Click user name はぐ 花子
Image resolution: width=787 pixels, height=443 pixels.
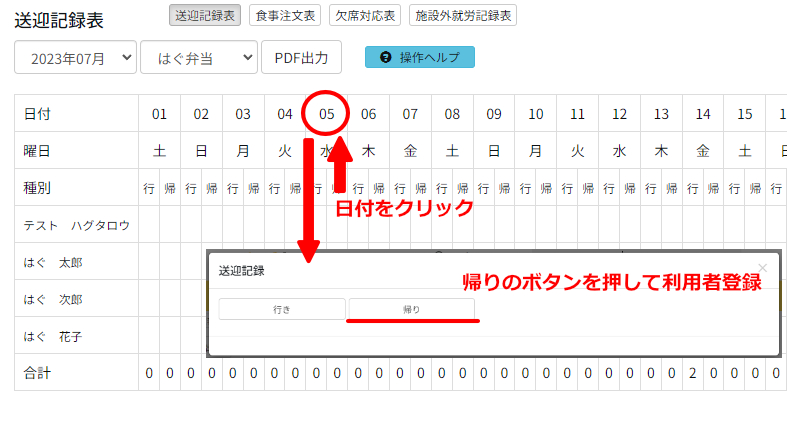[x=56, y=336]
